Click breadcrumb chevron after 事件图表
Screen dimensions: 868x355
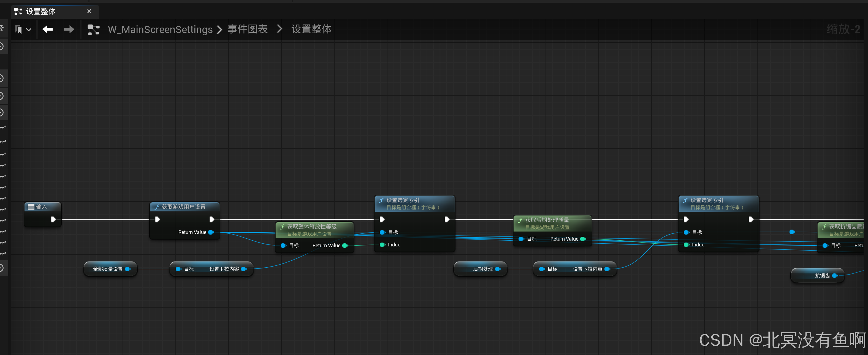279,29
